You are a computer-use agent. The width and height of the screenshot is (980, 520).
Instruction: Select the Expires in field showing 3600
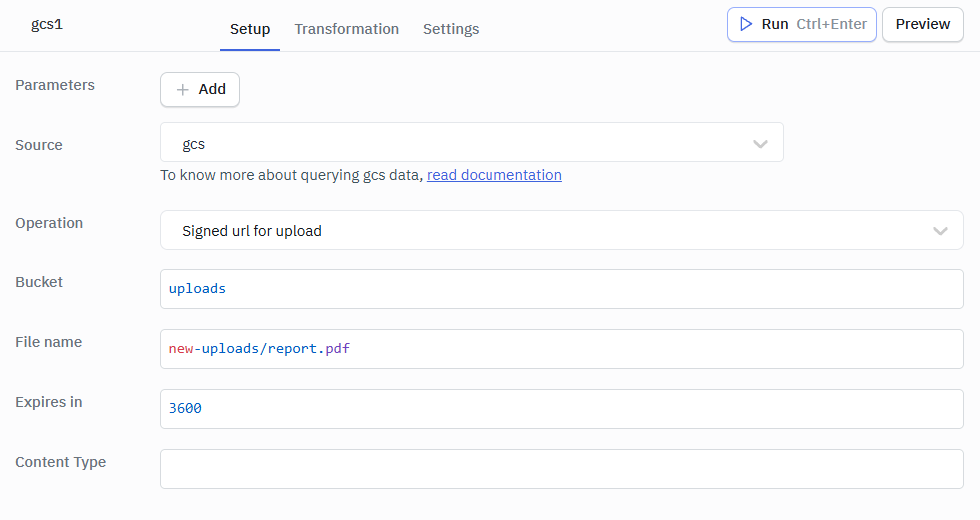coord(560,409)
